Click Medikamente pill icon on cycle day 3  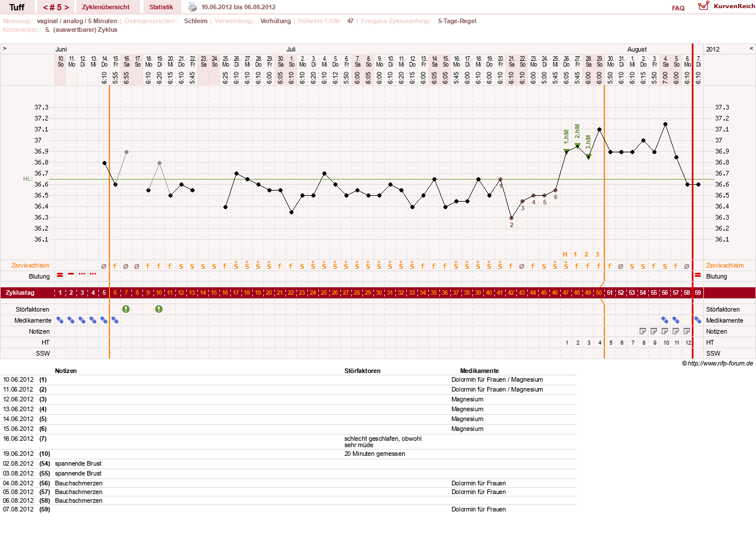tap(82, 320)
